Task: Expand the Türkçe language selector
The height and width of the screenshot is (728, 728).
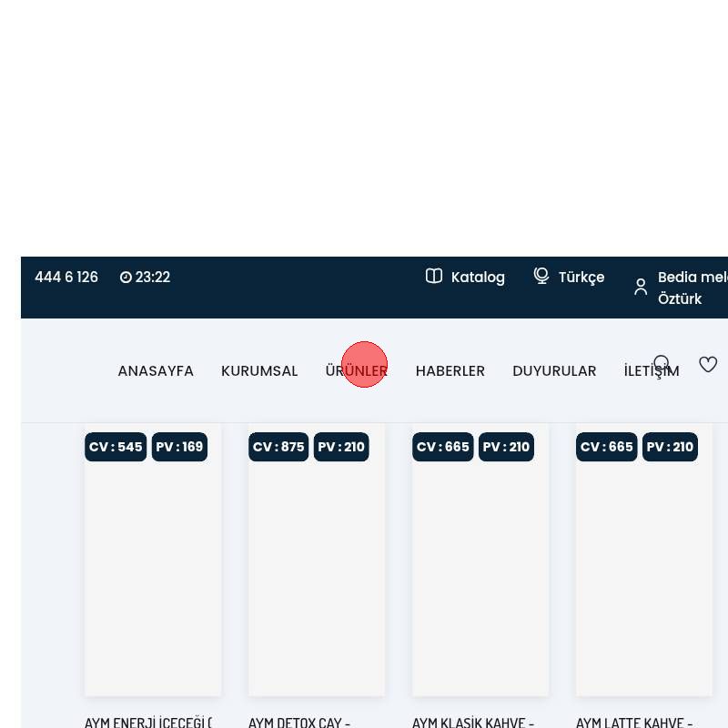Action: (x=581, y=278)
